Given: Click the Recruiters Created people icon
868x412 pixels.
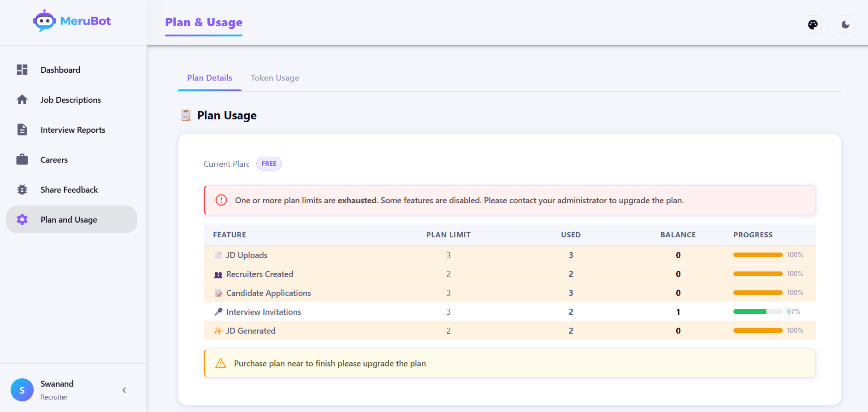Looking at the screenshot, I should (218, 274).
